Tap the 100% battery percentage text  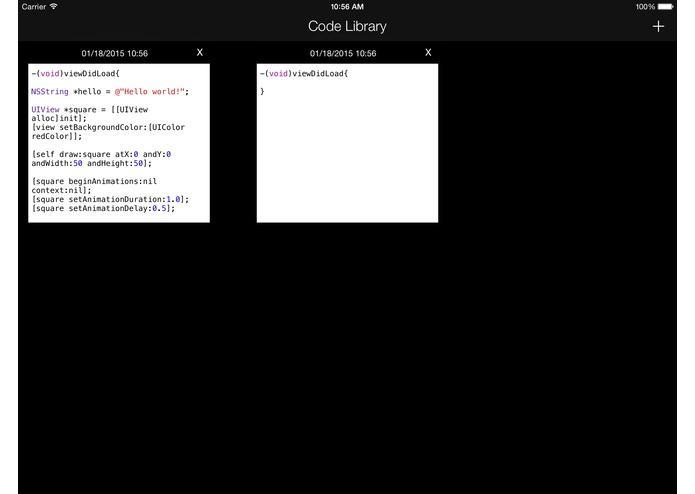[645, 7]
